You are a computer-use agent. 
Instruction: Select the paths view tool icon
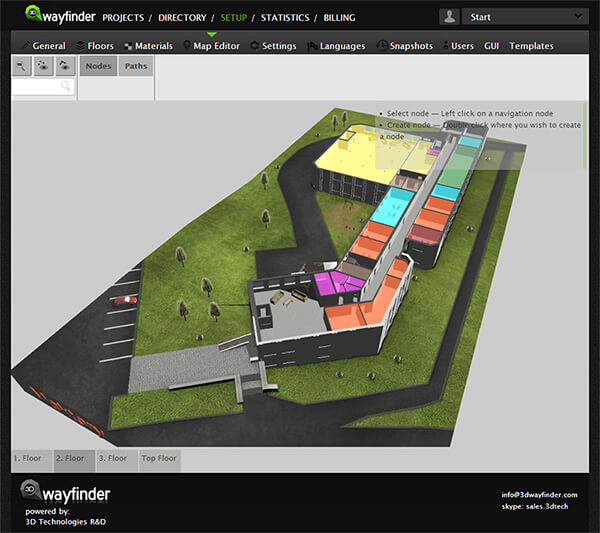click(x=65, y=66)
